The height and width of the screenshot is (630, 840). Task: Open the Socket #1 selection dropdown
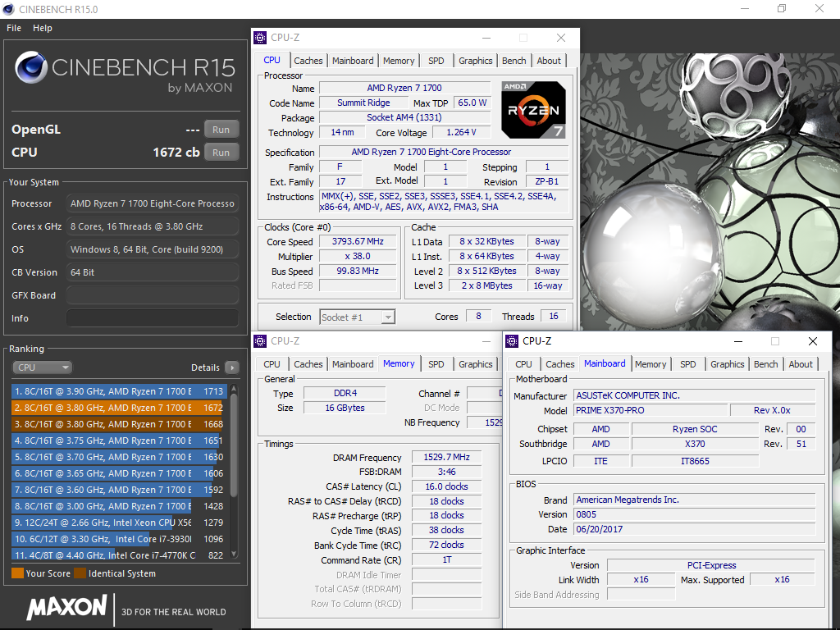coord(358,317)
